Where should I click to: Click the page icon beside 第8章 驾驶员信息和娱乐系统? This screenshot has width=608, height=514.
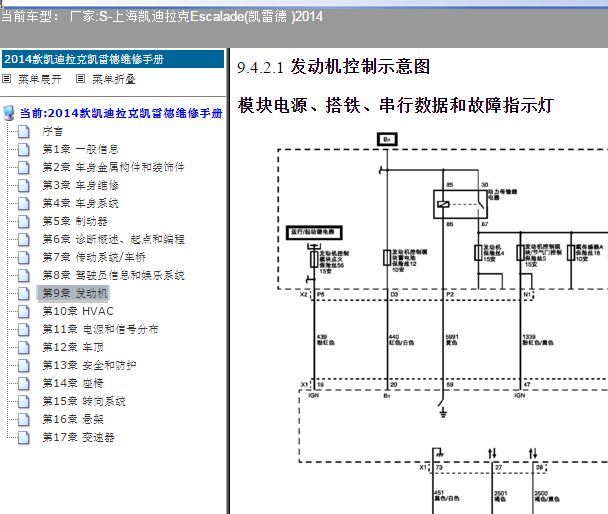(24, 276)
